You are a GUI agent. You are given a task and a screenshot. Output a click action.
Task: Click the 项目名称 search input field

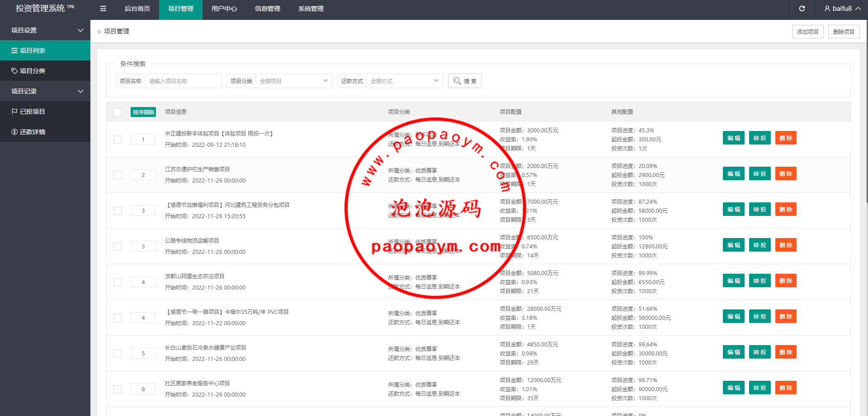point(183,81)
